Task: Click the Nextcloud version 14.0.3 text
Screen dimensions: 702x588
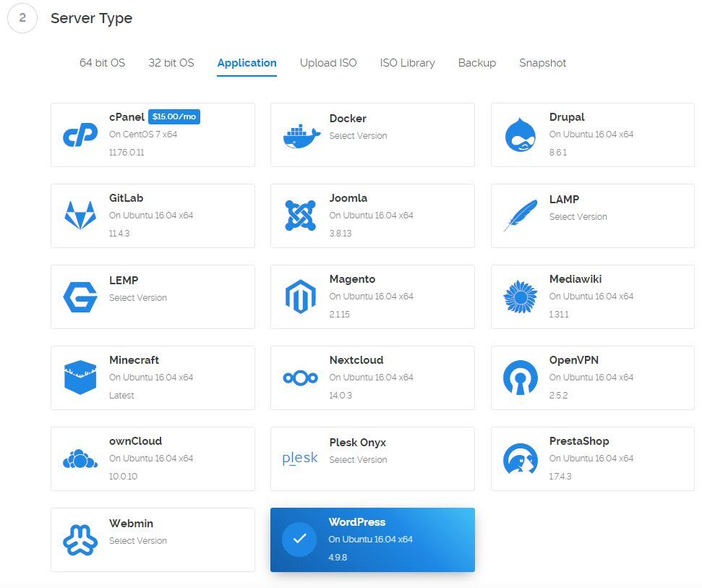Action: pyautogui.click(x=341, y=396)
